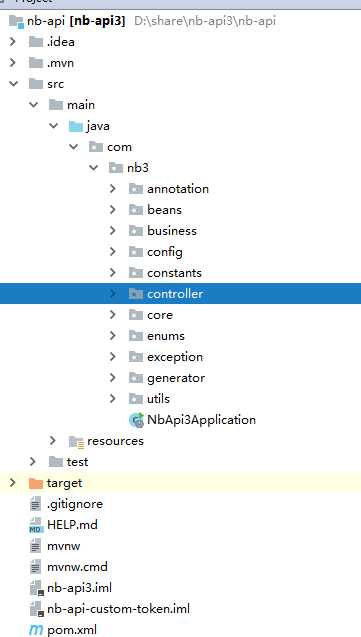The height and width of the screenshot is (637, 361).
Task: Expand the annotation package arrow
Action: [112, 188]
